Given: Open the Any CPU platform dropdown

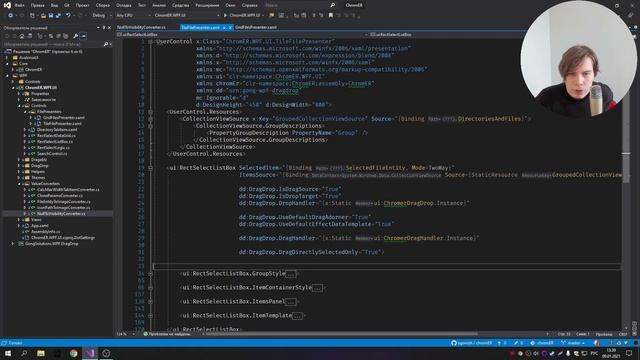Looking at the screenshot, I should pos(133,16).
